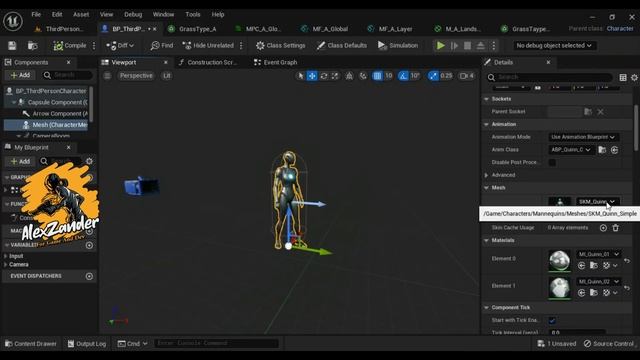Open viewport options hamburger menu
Viewport: 640px width, 360px height.
click(x=107, y=76)
